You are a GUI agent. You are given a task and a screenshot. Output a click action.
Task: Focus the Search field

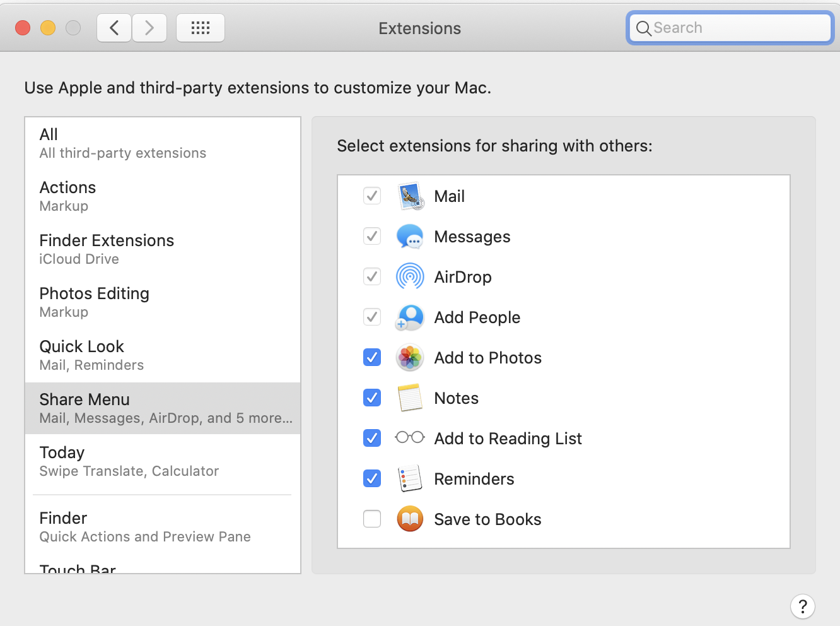pyautogui.click(x=730, y=28)
